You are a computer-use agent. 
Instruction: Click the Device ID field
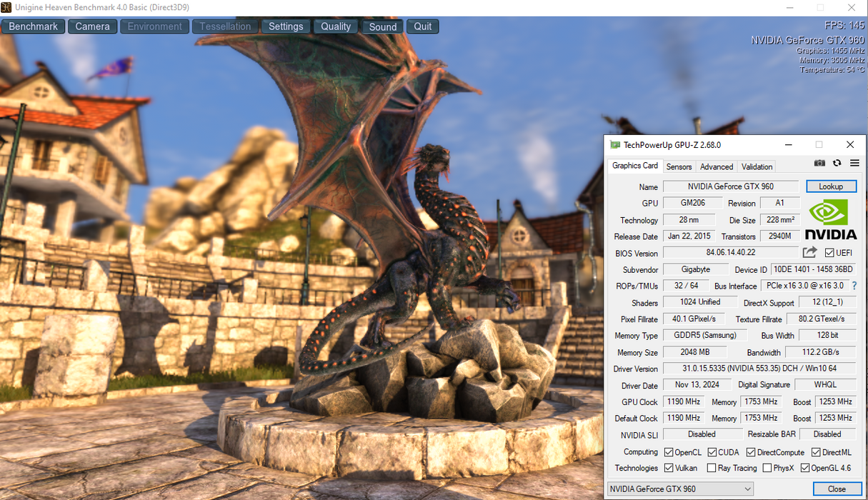pyautogui.click(x=813, y=269)
